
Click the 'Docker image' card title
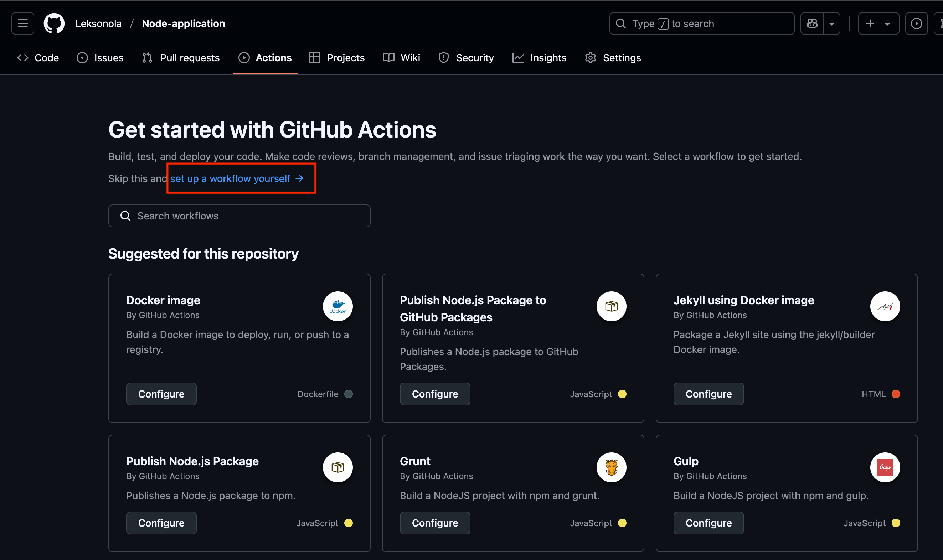coord(163,300)
